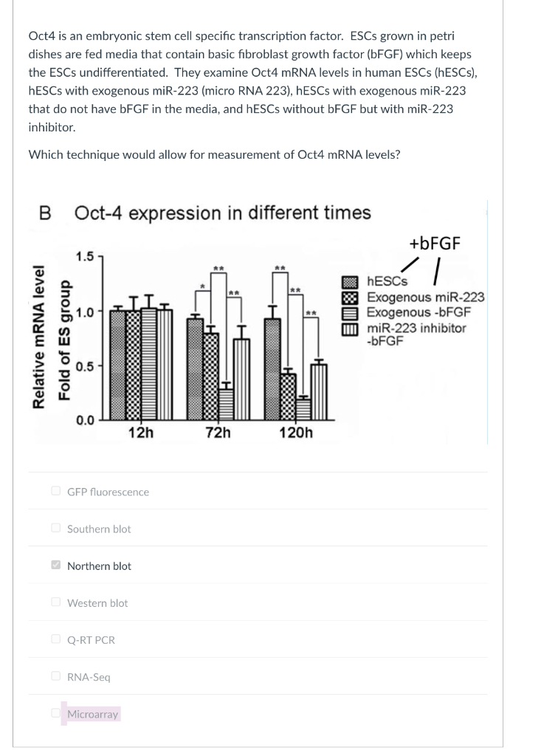Viewport: 544px width, 756px height.
Task: Check the GFP fluorescence checkbox
Action: [x=56, y=491]
